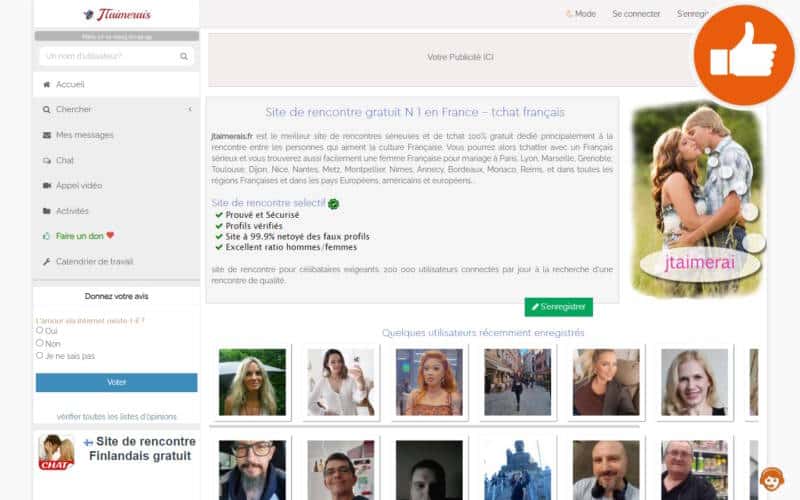Select Oui radio option
Viewport: 800px width, 500px height.
pyautogui.click(x=39, y=330)
